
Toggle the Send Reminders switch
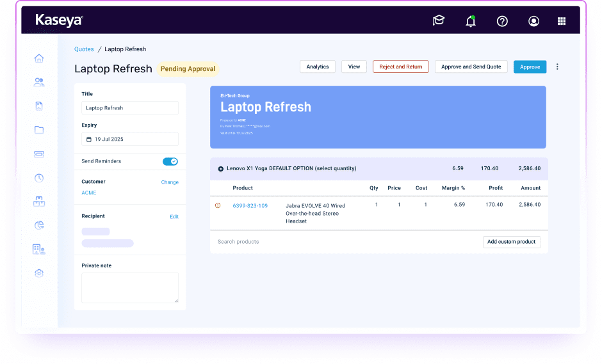click(170, 161)
